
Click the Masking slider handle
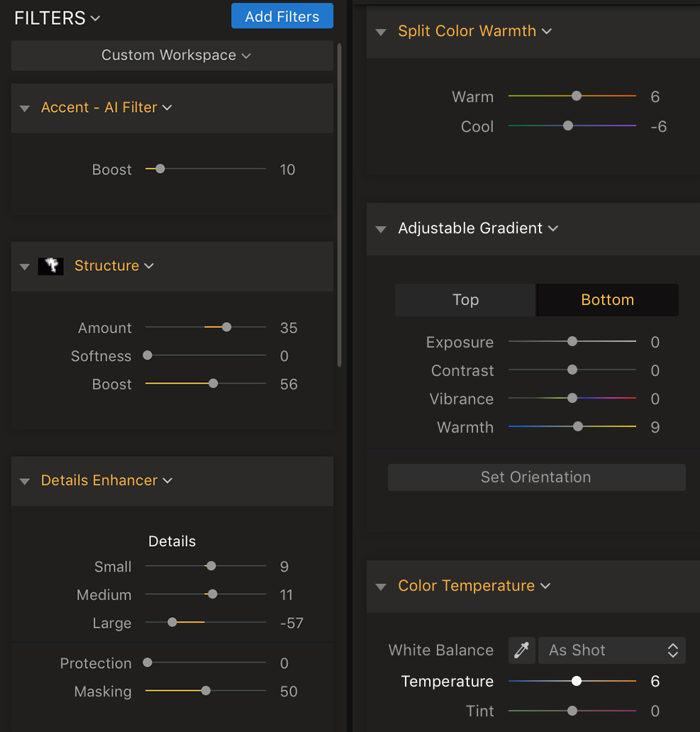206,691
